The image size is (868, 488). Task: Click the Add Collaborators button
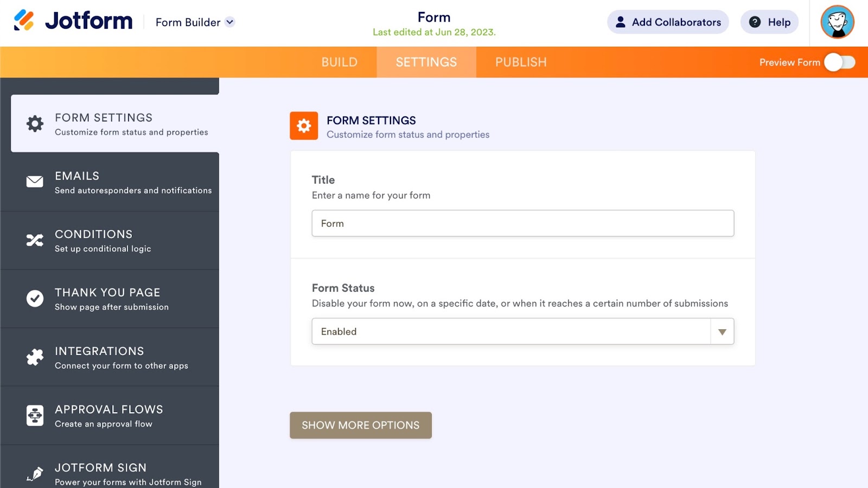pos(668,22)
